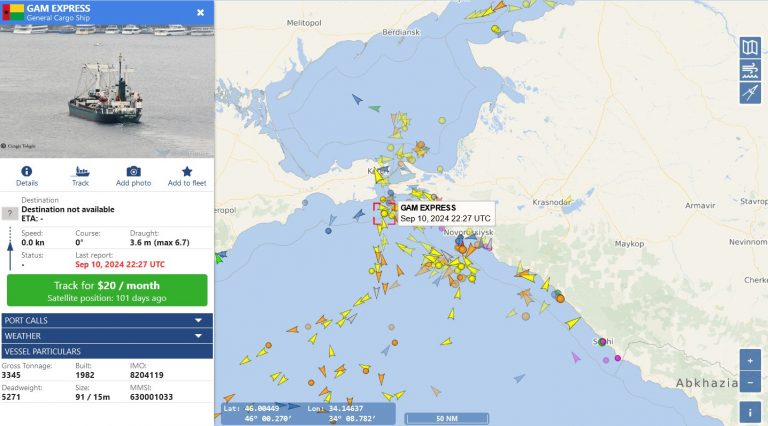The width and height of the screenshot is (768, 426).
Task: Click Add photo camera icon
Action: [133, 176]
